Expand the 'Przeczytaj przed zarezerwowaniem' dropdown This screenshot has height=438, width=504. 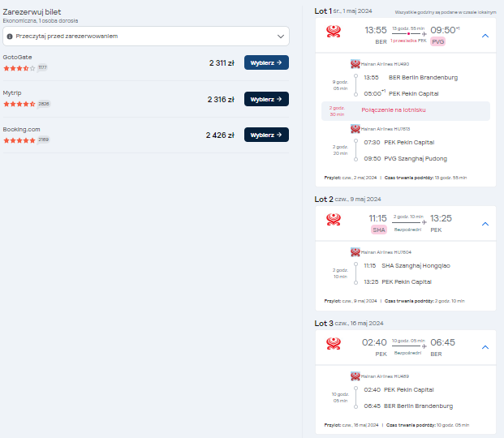coord(146,36)
